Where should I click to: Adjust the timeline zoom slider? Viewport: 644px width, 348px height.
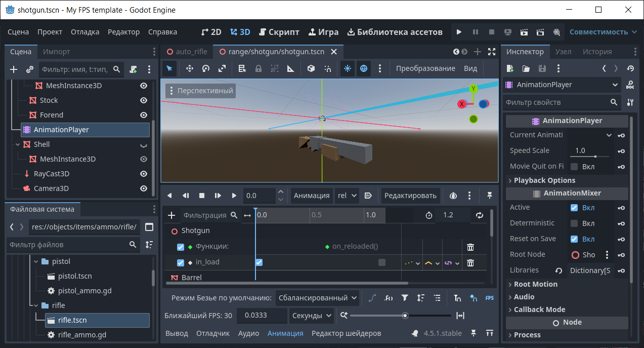[x=405, y=316]
